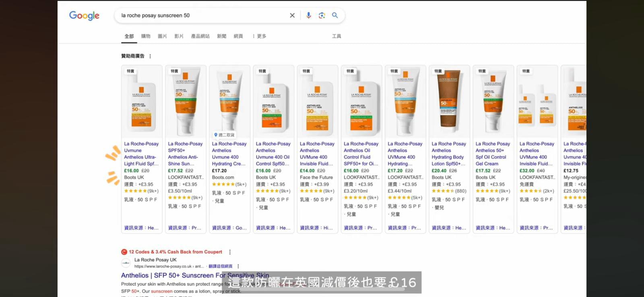Image resolution: width=644 pixels, height=297 pixels.
Task: Switch to the 網頁 tab
Action: 238,36
